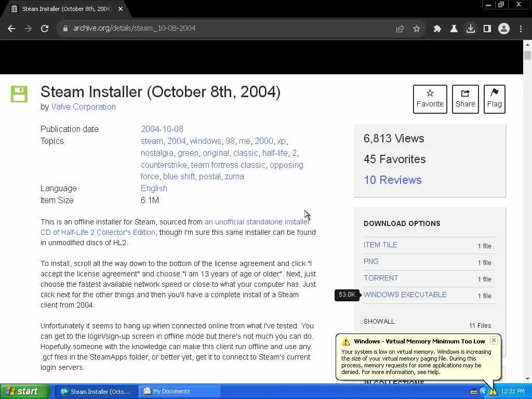The width and height of the screenshot is (532, 399).
Task: Switch to My Documents taskbar window
Action: coord(179,392)
